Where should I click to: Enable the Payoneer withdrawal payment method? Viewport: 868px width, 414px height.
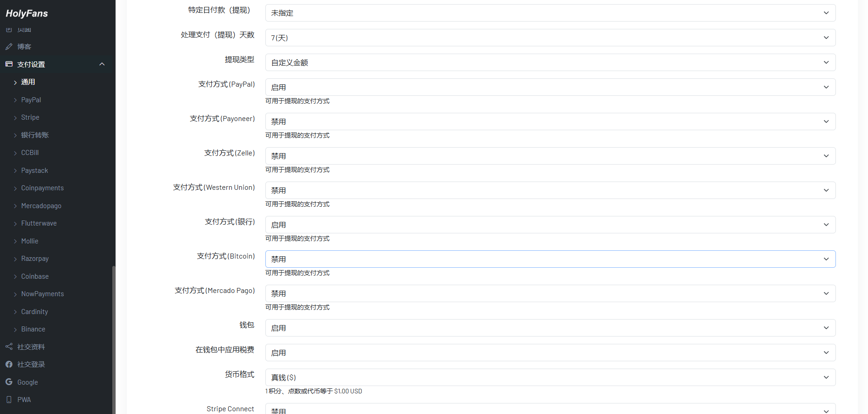pyautogui.click(x=549, y=121)
